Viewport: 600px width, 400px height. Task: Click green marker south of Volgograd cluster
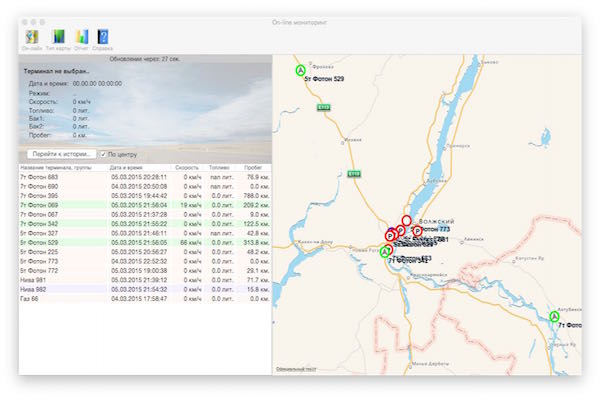tap(385, 252)
